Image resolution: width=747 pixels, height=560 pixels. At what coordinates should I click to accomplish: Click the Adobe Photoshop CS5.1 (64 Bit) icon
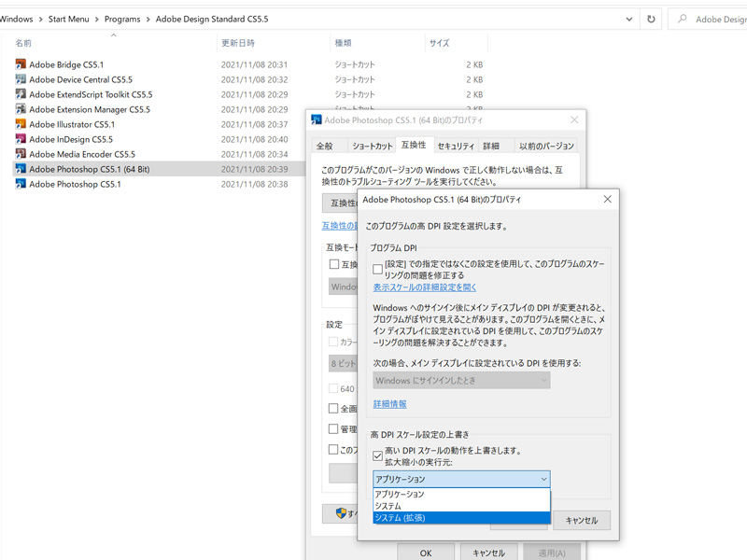click(x=21, y=169)
